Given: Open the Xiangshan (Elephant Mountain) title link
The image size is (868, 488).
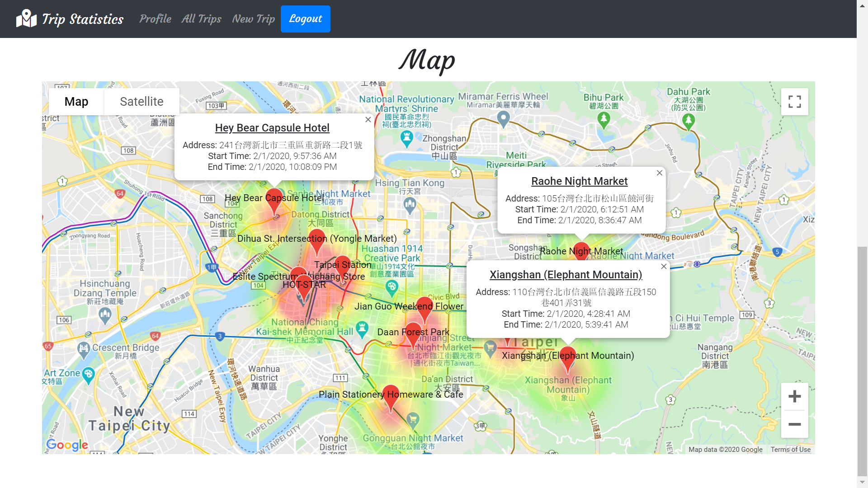Looking at the screenshot, I should point(566,275).
